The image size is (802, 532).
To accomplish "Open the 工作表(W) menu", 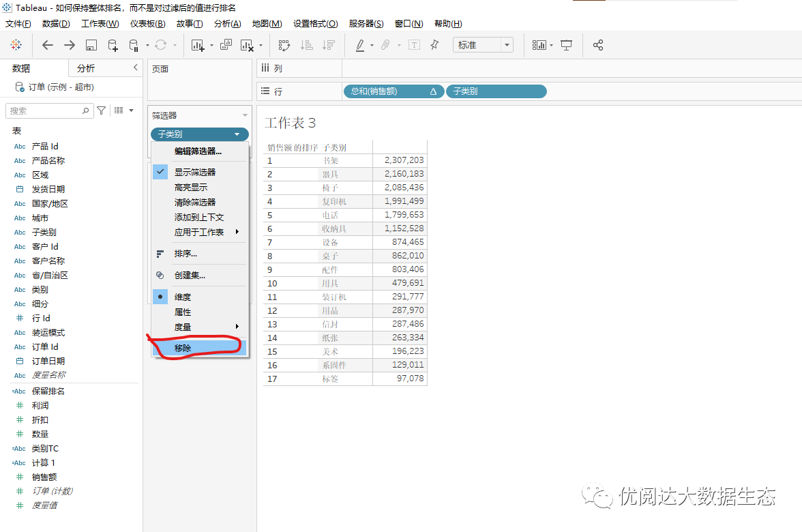I will [100, 23].
